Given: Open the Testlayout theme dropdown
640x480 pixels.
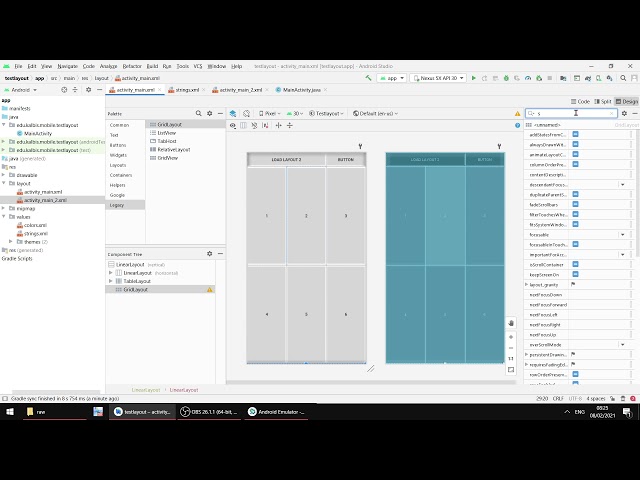Looking at the screenshot, I should pyautogui.click(x=326, y=113).
